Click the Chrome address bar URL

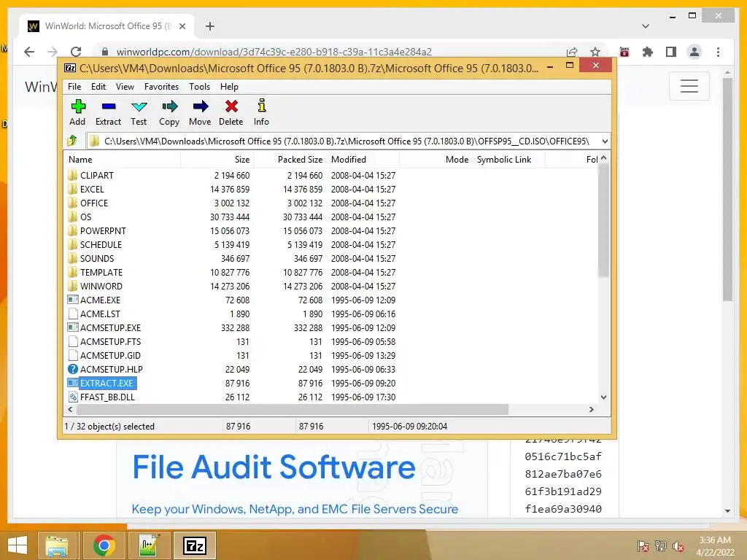[x=274, y=52]
